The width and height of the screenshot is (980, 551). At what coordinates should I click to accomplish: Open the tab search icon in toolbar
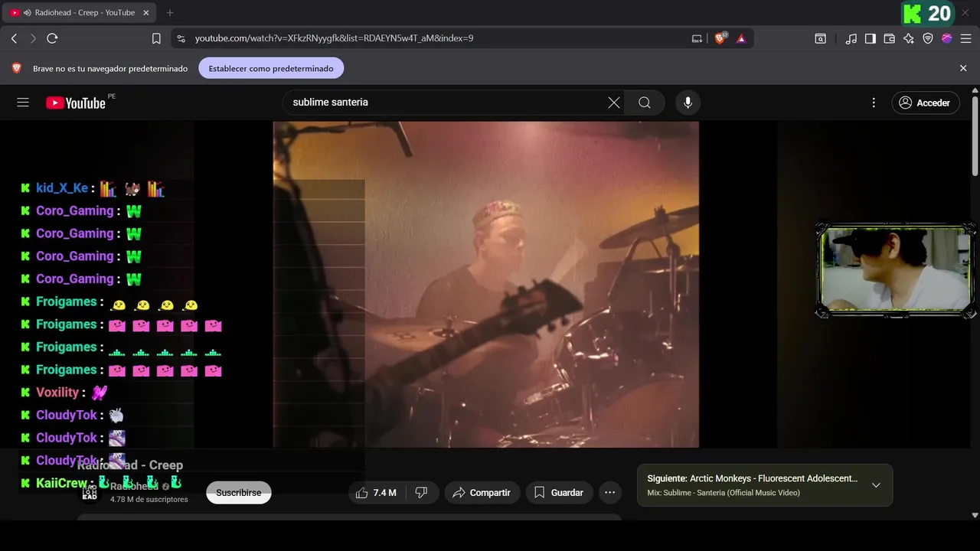coord(820,38)
